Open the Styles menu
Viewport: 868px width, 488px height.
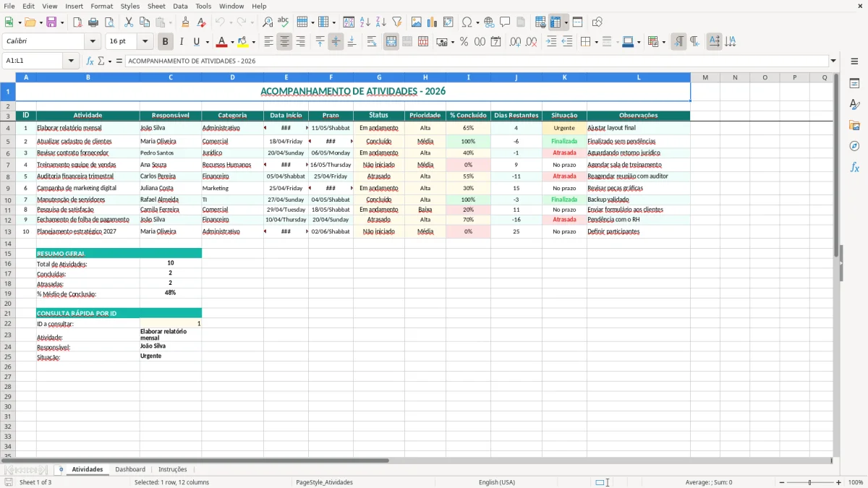tap(130, 6)
